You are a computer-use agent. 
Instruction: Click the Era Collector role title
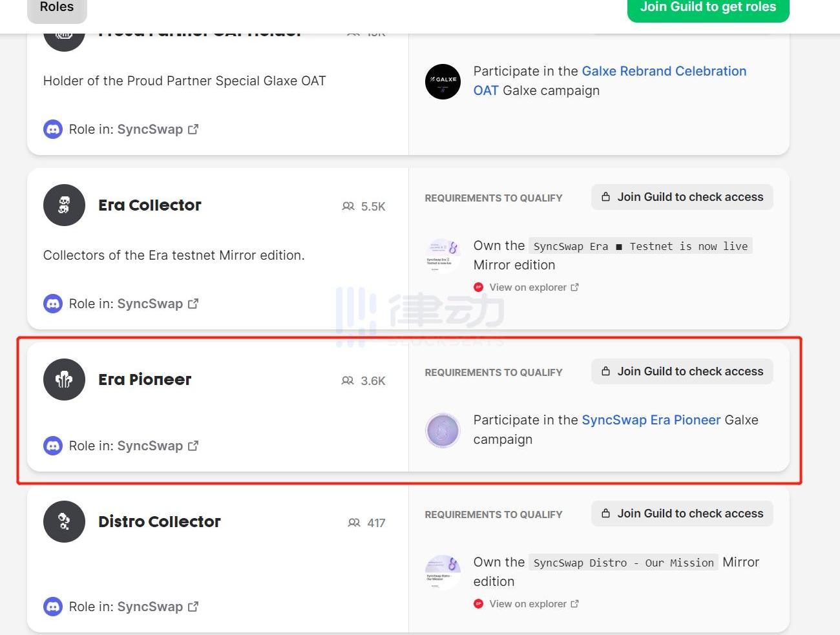tap(150, 205)
